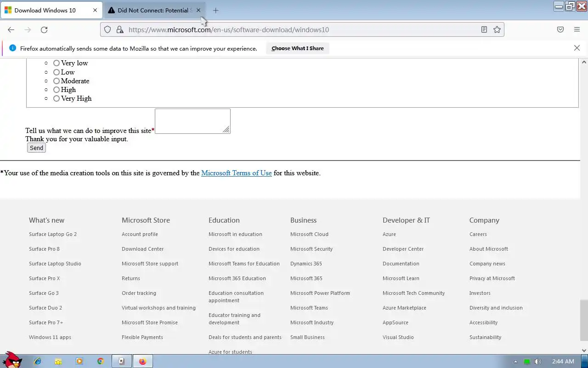588x368 pixels.
Task: Submit feedback with Send button
Action: tap(36, 148)
